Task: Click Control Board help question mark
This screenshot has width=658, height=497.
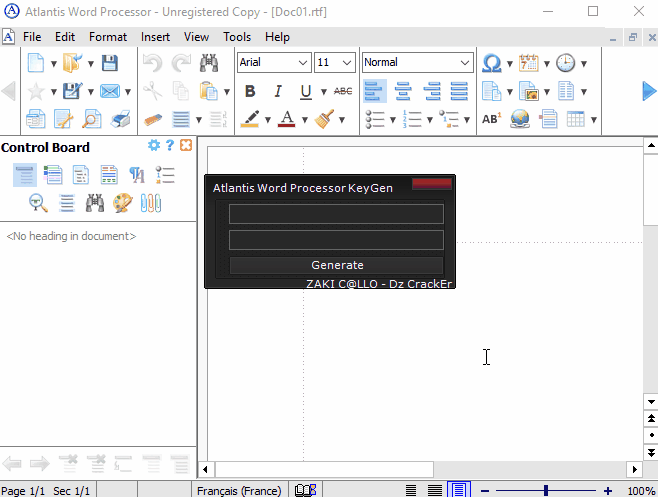Action: tap(170, 146)
